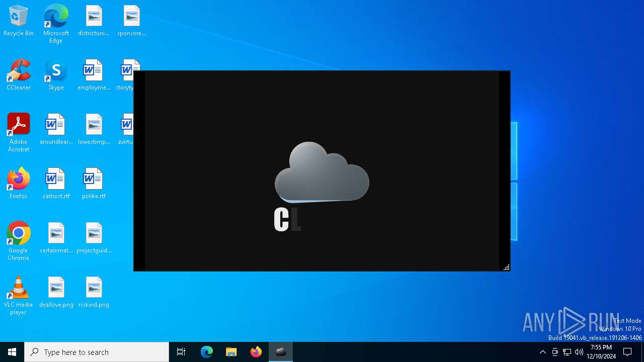Open VLC media player shortcut
The height and width of the screenshot is (362, 644).
point(19,296)
